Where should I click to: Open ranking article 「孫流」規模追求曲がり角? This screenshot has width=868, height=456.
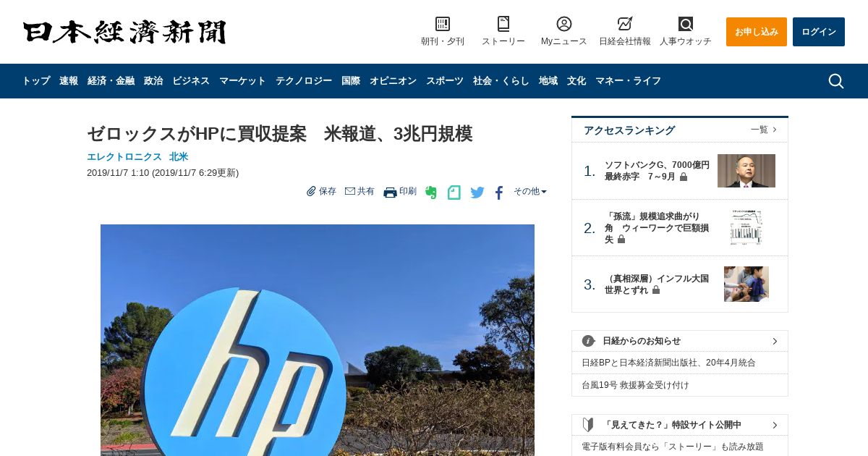pyautogui.click(x=657, y=227)
